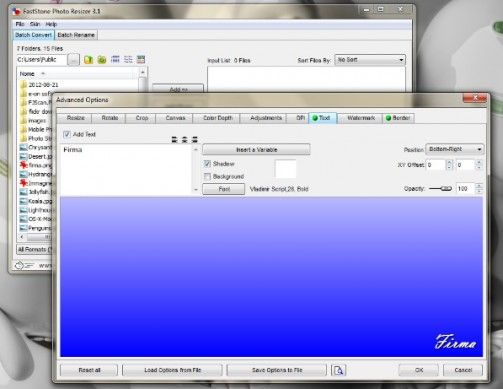
Task: Click the Reset all button
Action: pyautogui.click(x=89, y=370)
